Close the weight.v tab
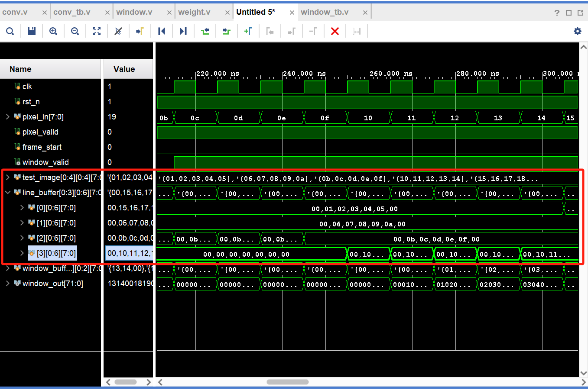The height and width of the screenshot is (390, 588). click(x=227, y=13)
